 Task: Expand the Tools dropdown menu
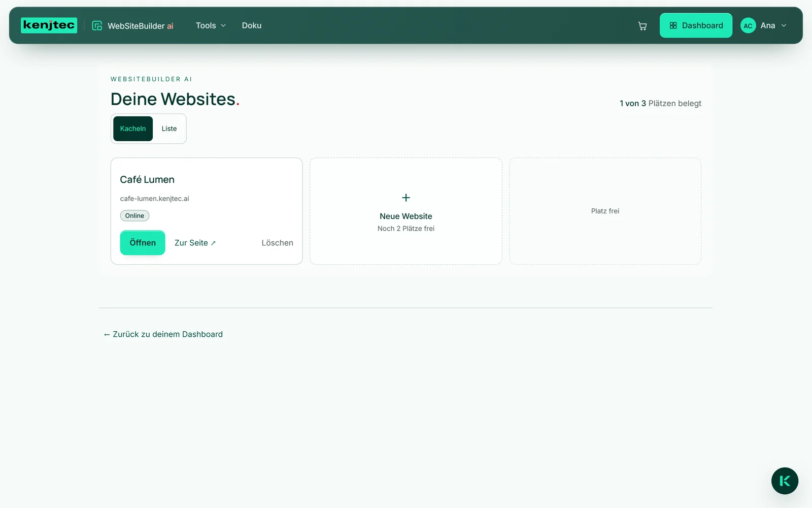pyautogui.click(x=211, y=25)
